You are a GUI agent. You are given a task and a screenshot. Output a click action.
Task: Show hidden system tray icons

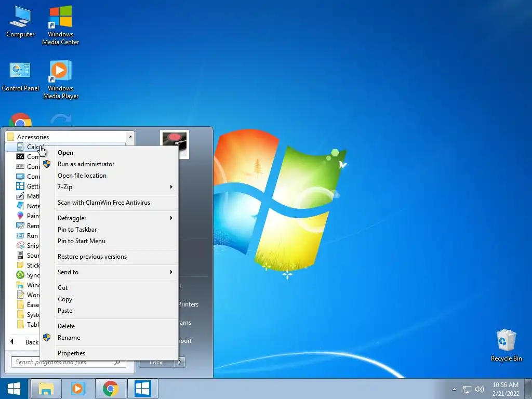[x=454, y=389]
